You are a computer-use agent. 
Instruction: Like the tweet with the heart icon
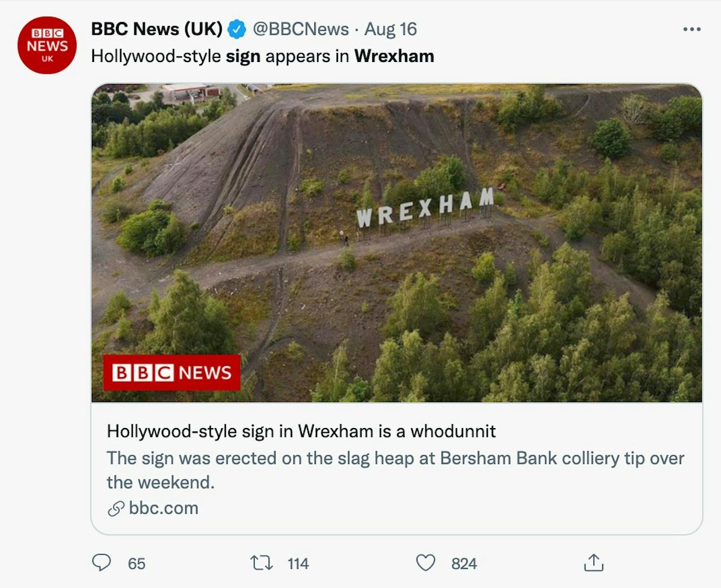[425, 563]
